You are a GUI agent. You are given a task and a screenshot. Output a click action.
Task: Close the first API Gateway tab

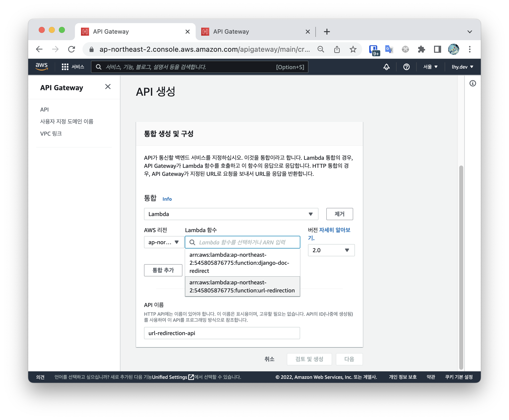pos(188,32)
